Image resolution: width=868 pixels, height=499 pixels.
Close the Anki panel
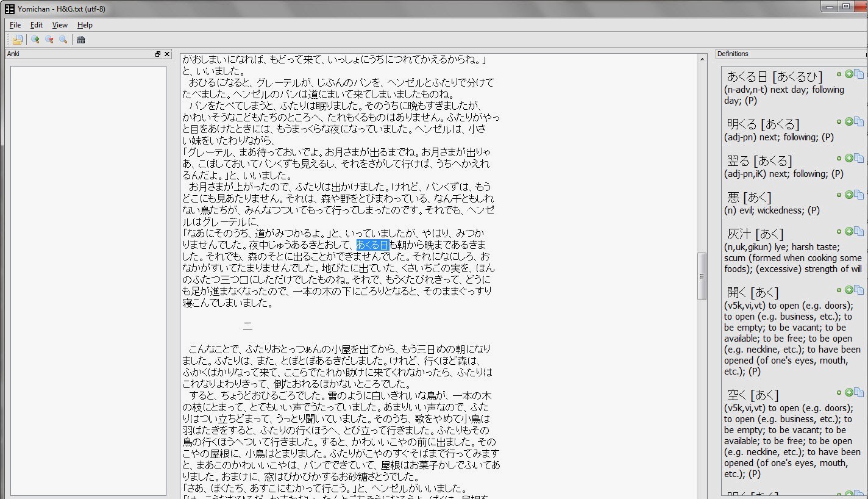166,54
